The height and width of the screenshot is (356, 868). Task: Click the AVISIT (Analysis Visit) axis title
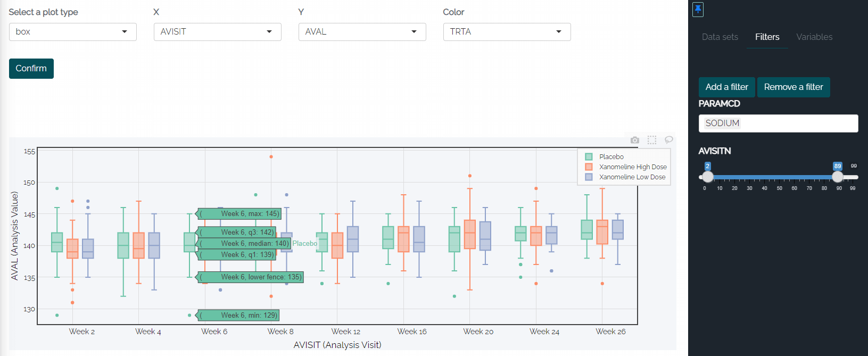point(337,345)
